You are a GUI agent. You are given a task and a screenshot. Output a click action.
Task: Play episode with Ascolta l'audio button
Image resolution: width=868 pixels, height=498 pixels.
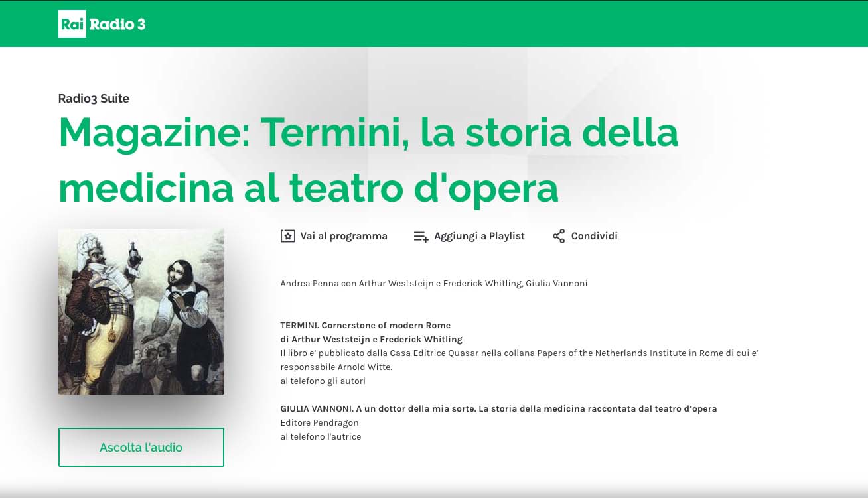pyautogui.click(x=141, y=447)
